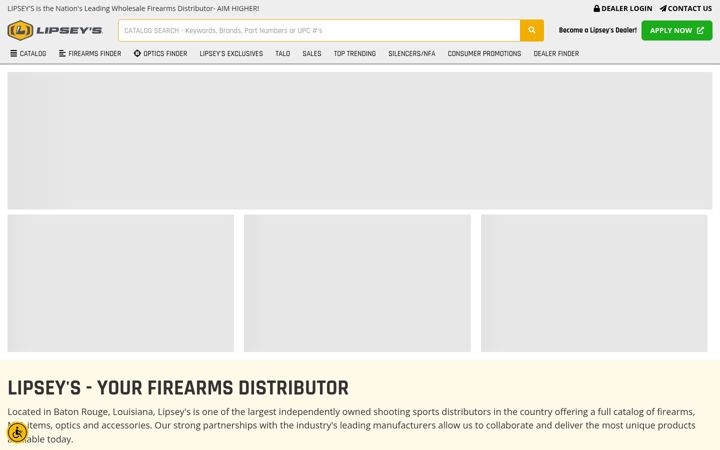View Top Trending products
Viewport: 720px width, 450px height.
[354, 53]
